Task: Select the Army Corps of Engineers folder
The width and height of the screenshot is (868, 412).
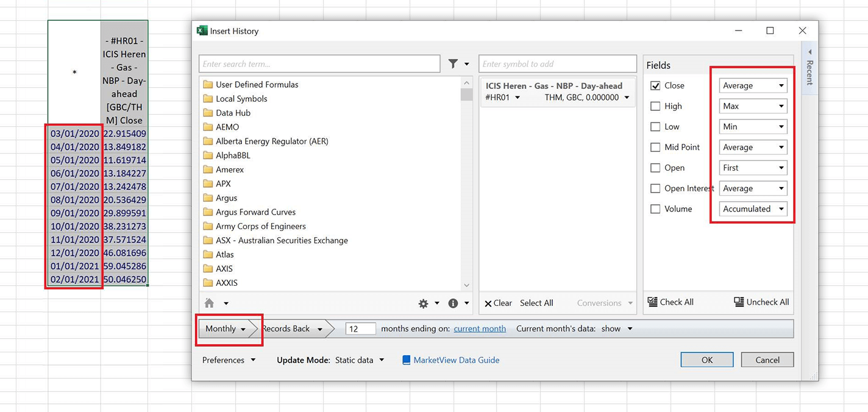Action: [255, 226]
